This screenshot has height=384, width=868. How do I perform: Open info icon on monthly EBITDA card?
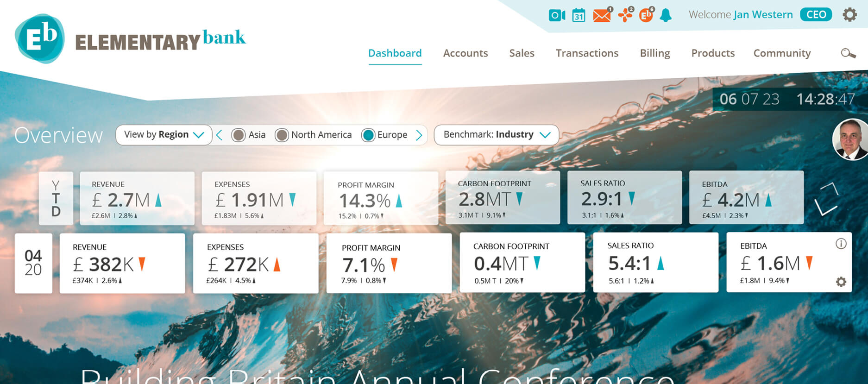[x=841, y=244]
